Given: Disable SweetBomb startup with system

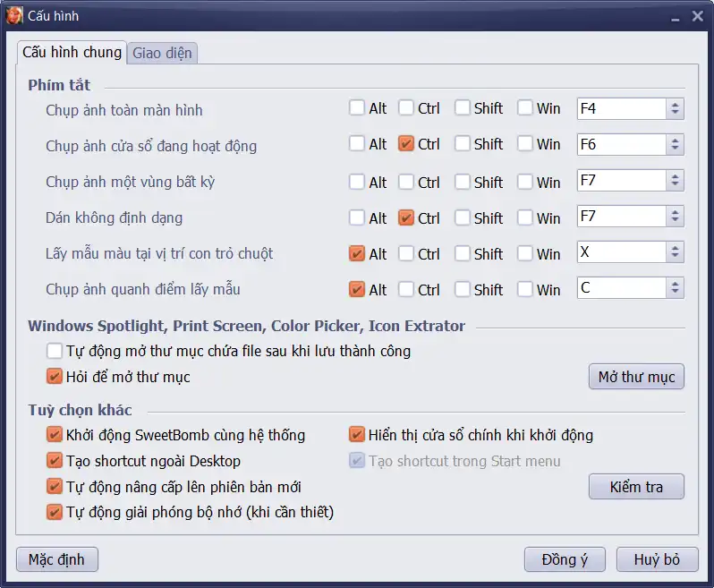Looking at the screenshot, I should coord(55,435).
